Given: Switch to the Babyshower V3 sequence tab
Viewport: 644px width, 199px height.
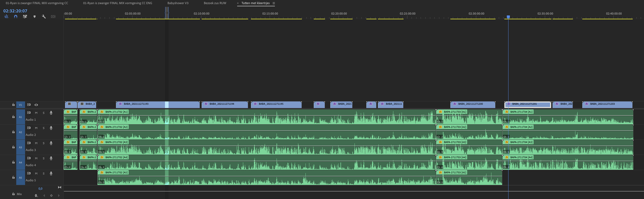Looking at the screenshot, I should pos(178,3).
